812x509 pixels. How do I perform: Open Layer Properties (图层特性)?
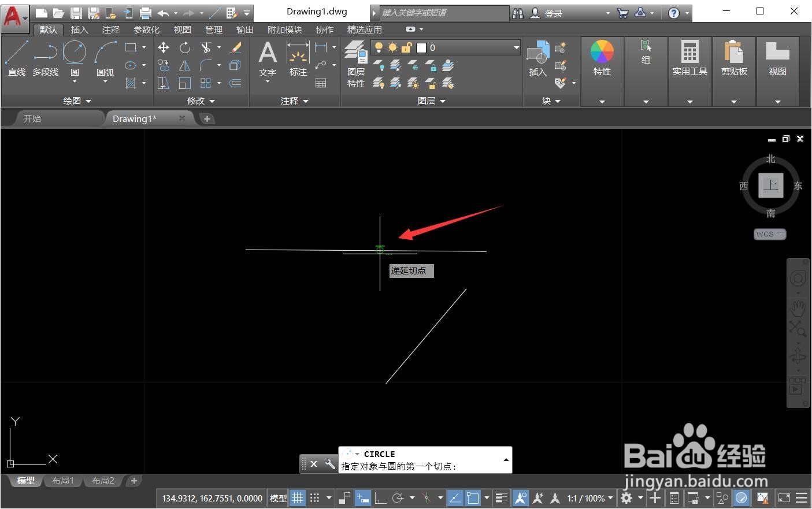pyautogui.click(x=356, y=64)
